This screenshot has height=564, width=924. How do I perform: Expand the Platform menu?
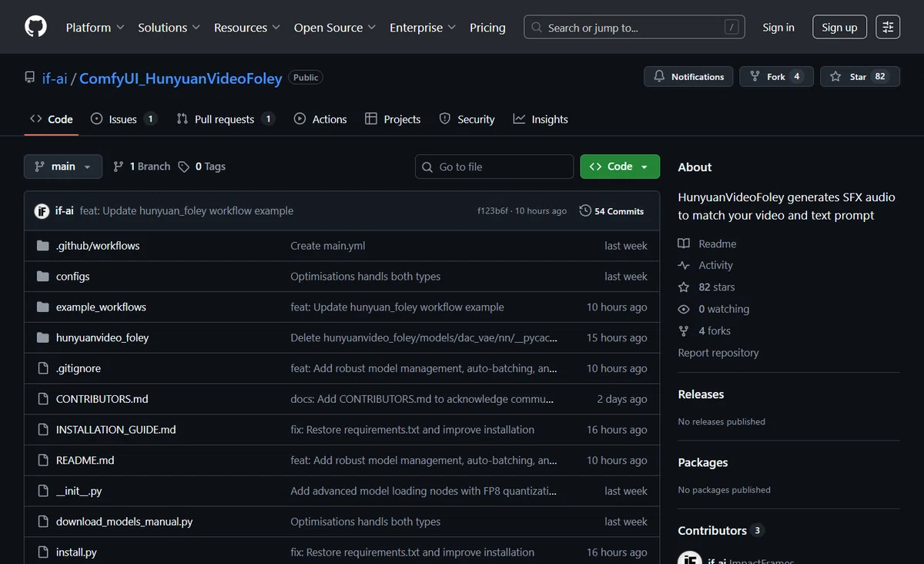(95, 27)
